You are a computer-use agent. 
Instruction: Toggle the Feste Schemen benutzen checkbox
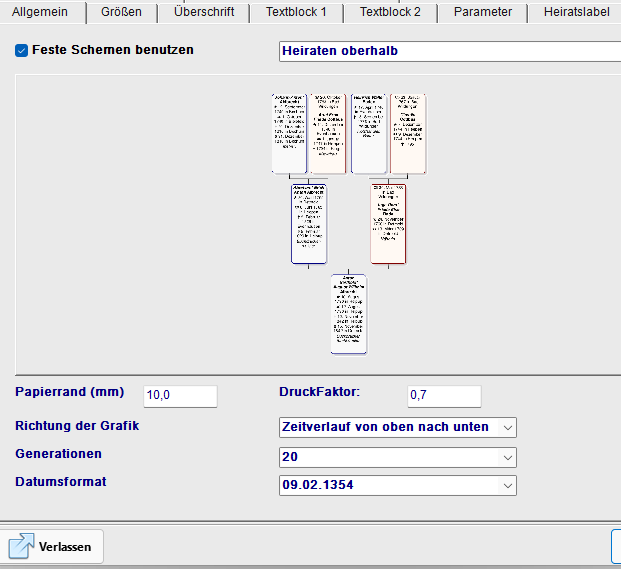tap(22, 50)
